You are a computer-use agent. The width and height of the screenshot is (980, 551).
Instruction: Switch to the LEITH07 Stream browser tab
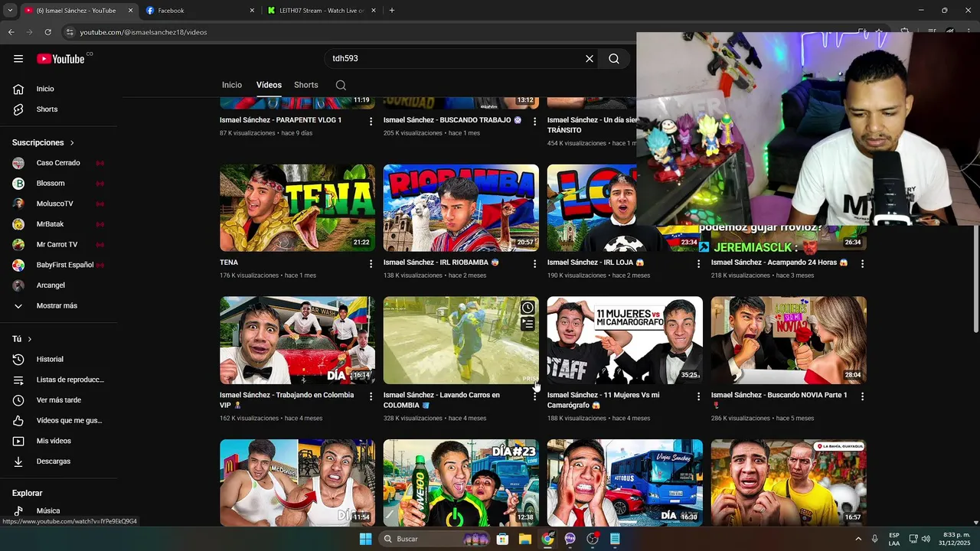322,11
